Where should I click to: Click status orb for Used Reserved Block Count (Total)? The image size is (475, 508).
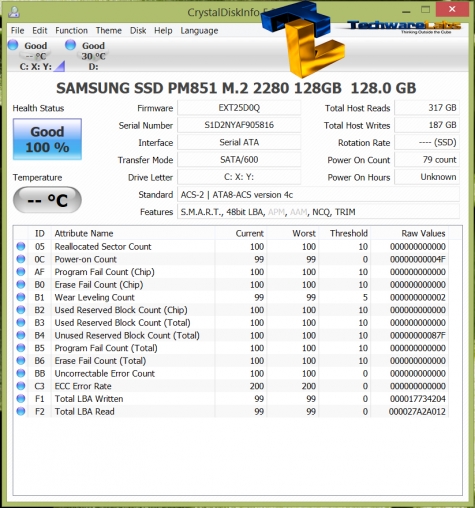[x=21, y=322]
